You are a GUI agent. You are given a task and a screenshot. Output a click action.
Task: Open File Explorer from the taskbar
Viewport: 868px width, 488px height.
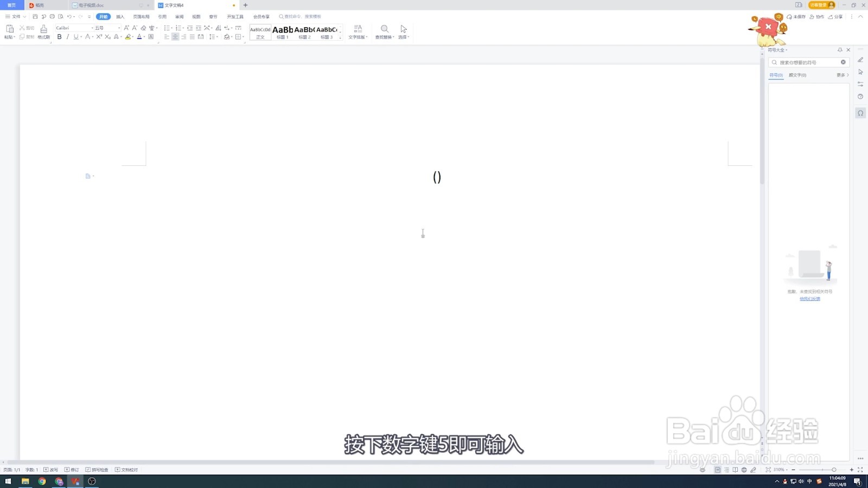[x=25, y=481]
